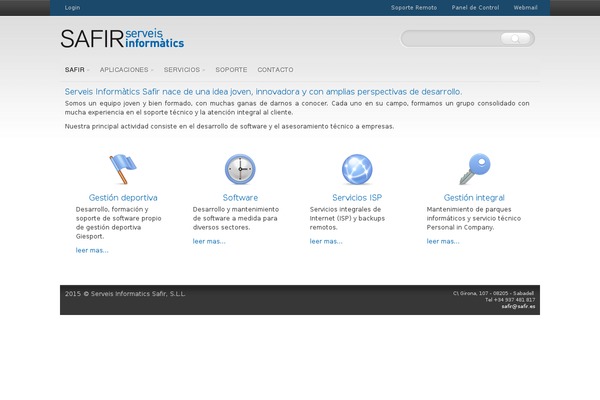Click the footer copyright text Serveis Informatics Safir
This screenshot has height=400, width=600.
(125, 294)
